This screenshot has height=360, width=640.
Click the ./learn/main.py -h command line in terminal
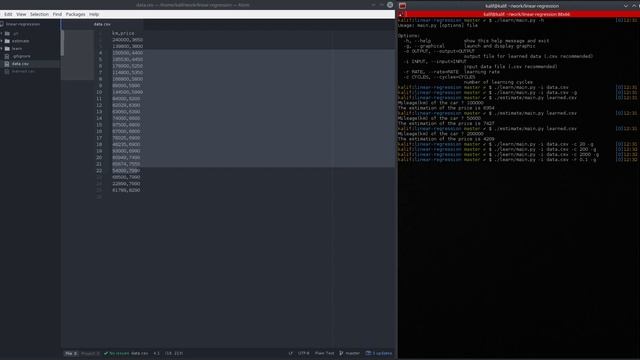519,20
